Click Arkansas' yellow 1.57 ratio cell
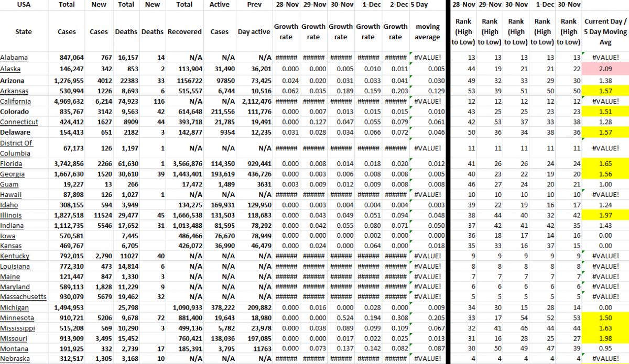The image size is (629, 364). tap(605, 91)
